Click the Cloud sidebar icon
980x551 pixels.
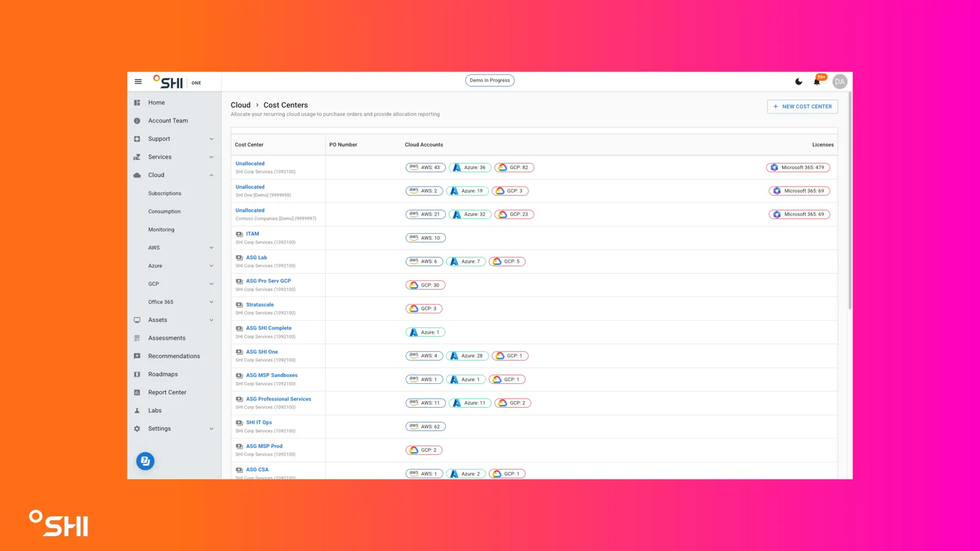click(x=137, y=175)
